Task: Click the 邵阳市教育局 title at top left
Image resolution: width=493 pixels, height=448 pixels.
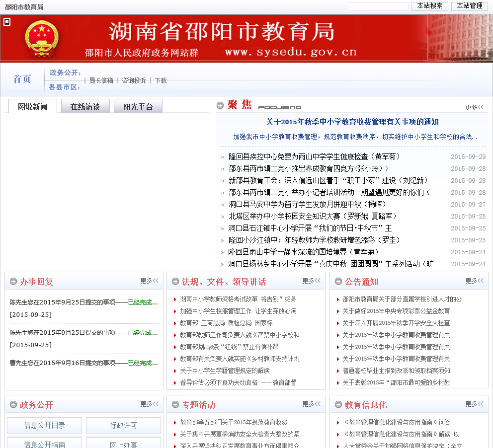Action: click(24, 7)
